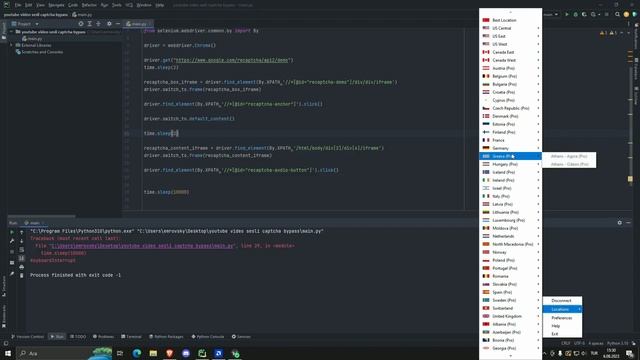Expand United Kingdom submenu arrow

click(x=538, y=316)
